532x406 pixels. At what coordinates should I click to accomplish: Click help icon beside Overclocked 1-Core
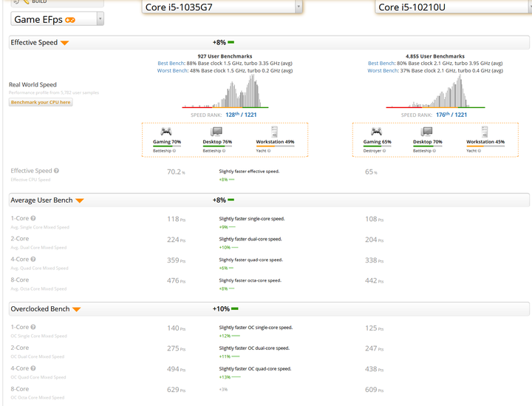33,328
